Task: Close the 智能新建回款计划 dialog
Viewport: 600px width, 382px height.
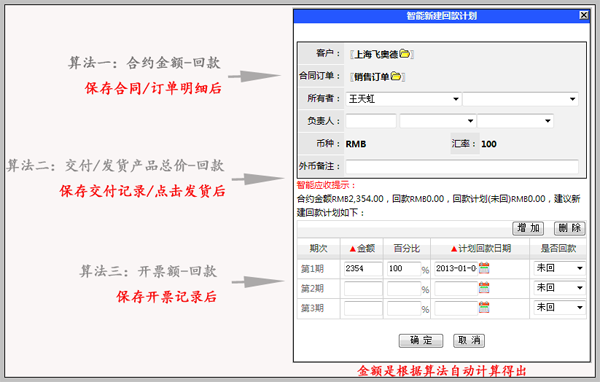Action: click(584, 15)
